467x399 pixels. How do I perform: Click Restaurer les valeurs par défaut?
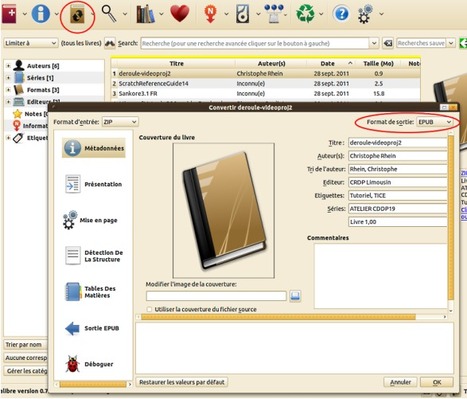click(x=182, y=382)
